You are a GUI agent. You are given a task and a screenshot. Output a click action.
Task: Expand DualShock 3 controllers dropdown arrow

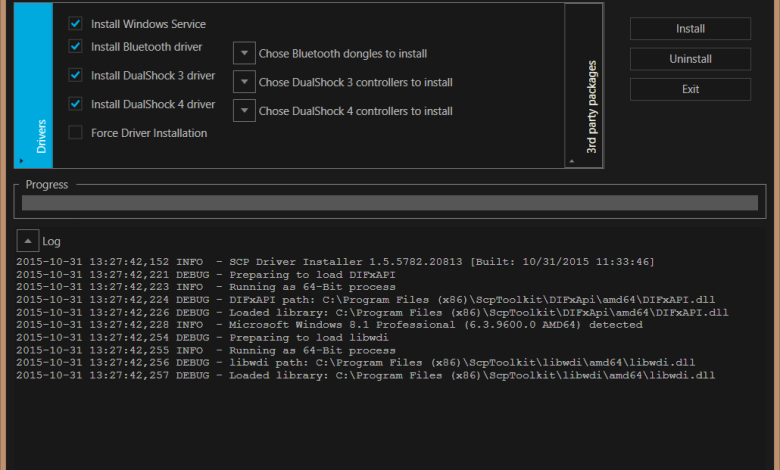point(245,82)
